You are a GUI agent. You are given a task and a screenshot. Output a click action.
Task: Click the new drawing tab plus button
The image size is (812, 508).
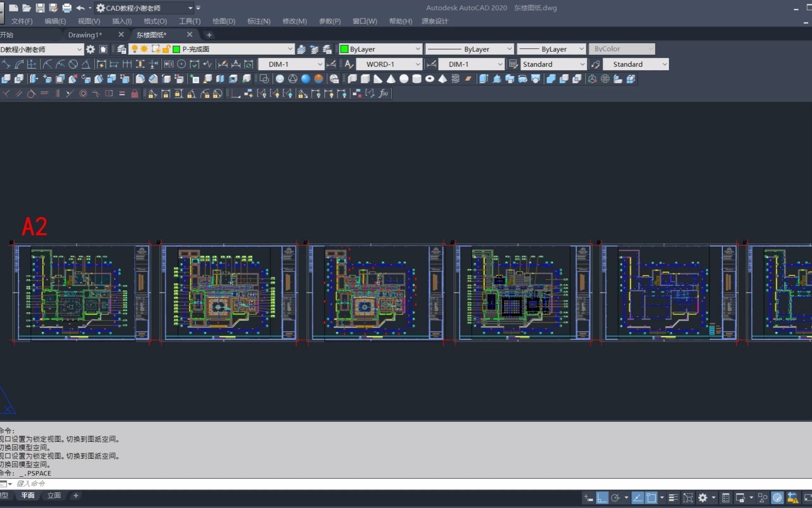coord(209,35)
